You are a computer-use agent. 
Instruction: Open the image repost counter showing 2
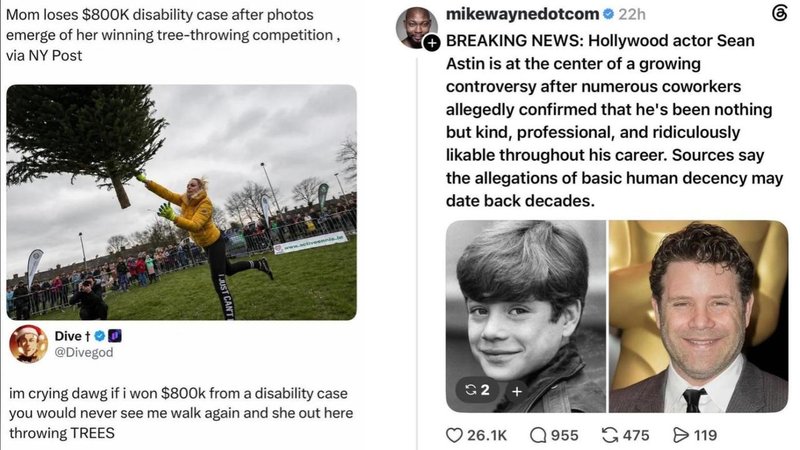(477, 390)
